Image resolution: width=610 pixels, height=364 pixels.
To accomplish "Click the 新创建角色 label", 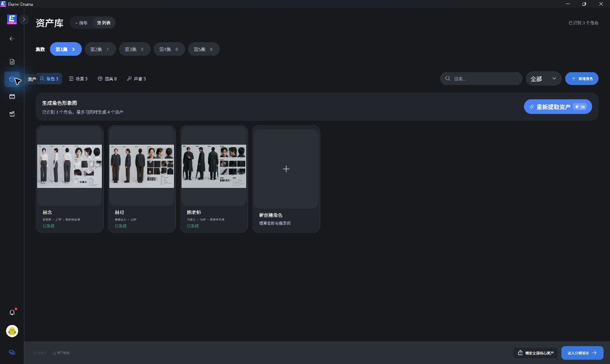I will [x=271, y=215].
